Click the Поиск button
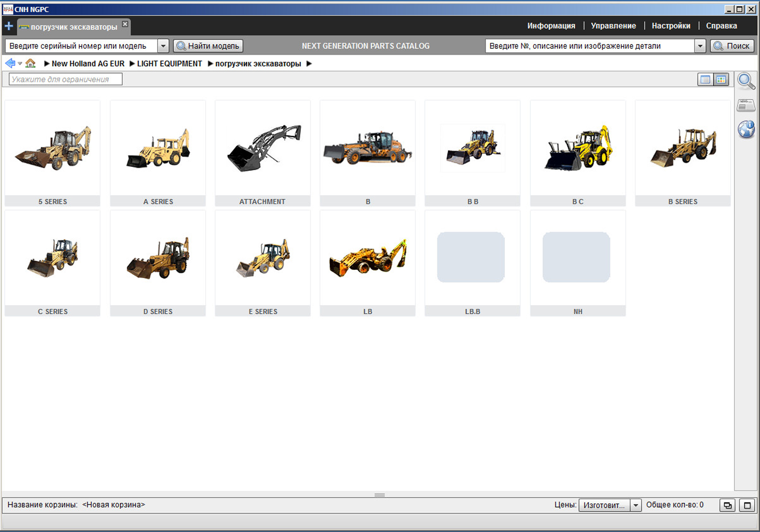The image size is (760, 532). (x=732, y=46)
